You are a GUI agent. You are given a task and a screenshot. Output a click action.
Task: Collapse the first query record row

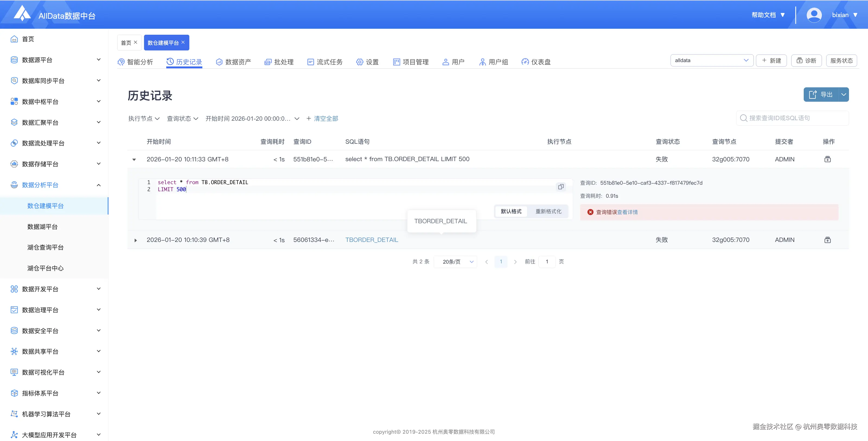[x=134, y=160]
